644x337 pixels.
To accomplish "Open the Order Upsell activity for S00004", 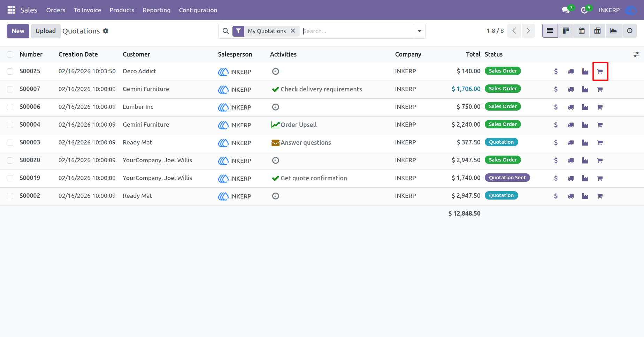I will click(x=294, y=125).
